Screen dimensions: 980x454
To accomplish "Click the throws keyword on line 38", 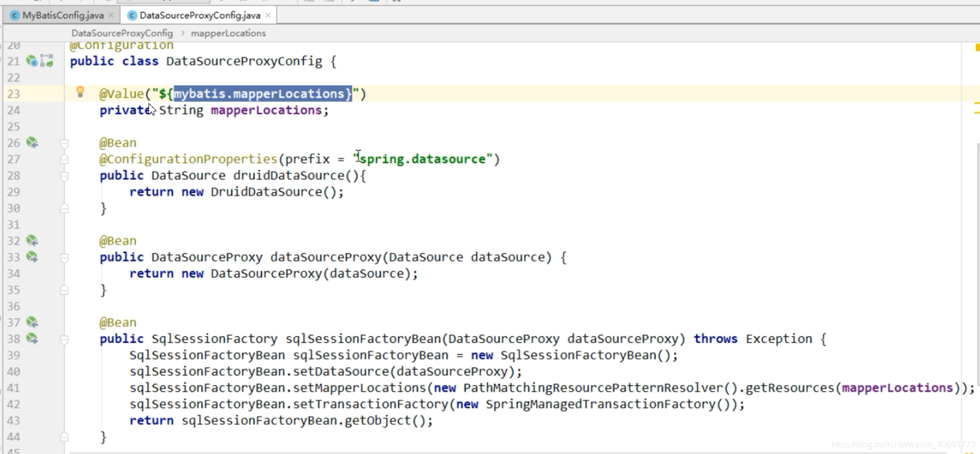I will click(x=715, y=339).
